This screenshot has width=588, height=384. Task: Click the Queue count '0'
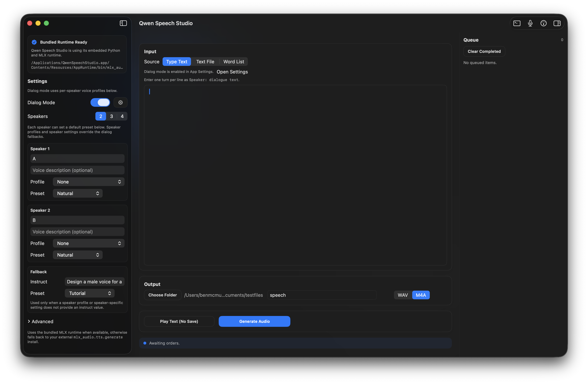click(x=562, y=40)
